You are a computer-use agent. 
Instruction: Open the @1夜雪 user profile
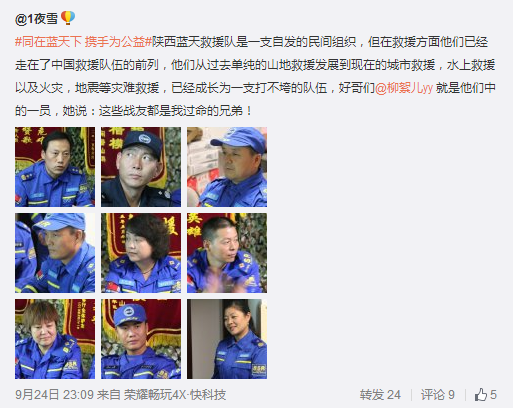point(36,19)
